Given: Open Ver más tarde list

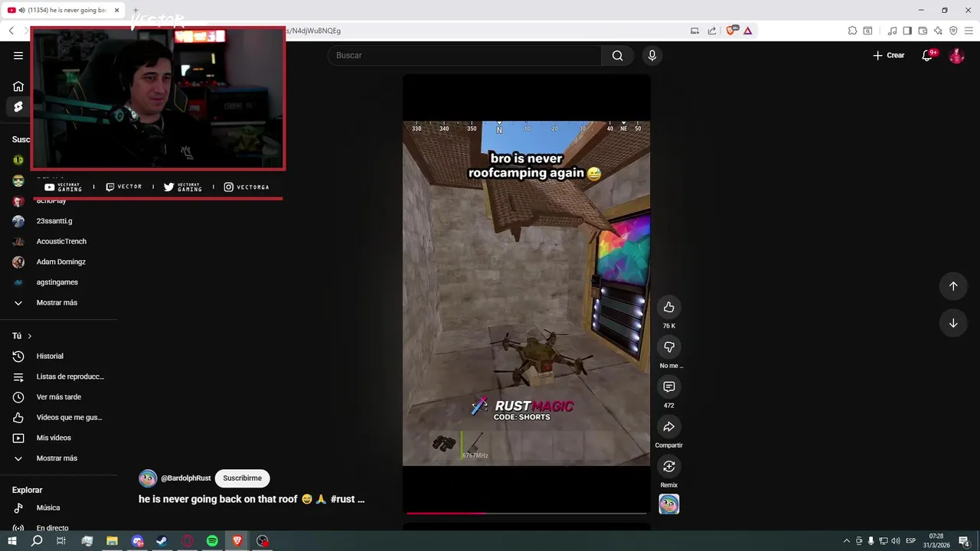Looking at the screenshot, I should coord(60,397).
